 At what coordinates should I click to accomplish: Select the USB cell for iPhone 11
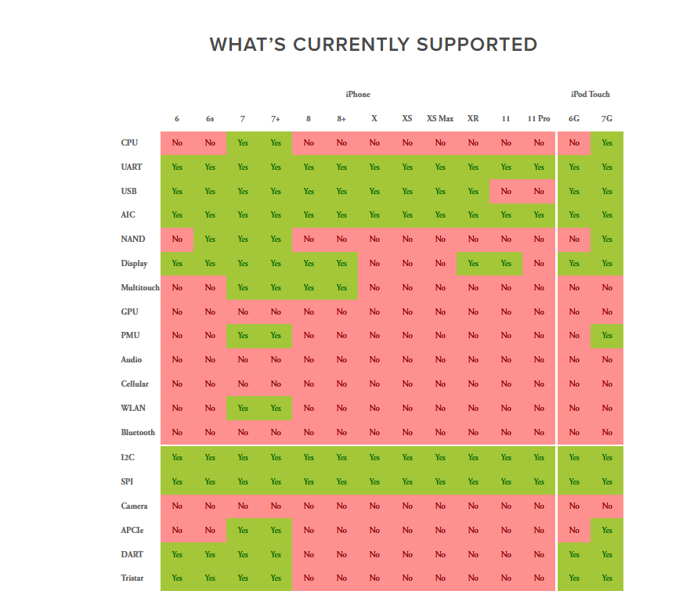pos(506,191)
